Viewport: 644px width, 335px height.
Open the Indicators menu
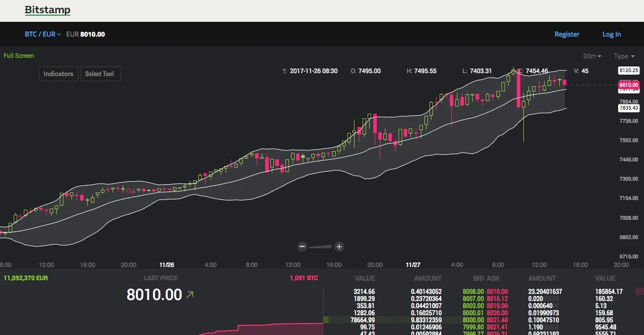click(x=58, y=74)
